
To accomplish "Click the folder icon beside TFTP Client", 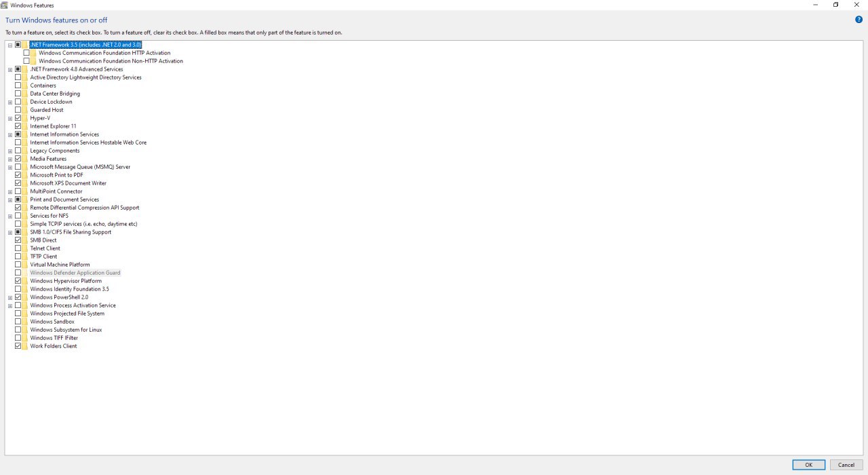I will point(26,256).
